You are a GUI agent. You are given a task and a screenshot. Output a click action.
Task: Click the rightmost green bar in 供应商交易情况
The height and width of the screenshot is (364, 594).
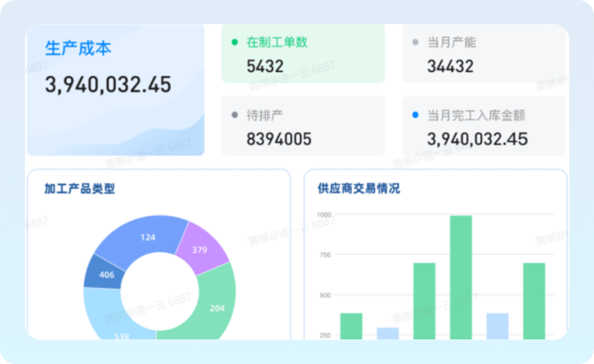pos(534,301)
